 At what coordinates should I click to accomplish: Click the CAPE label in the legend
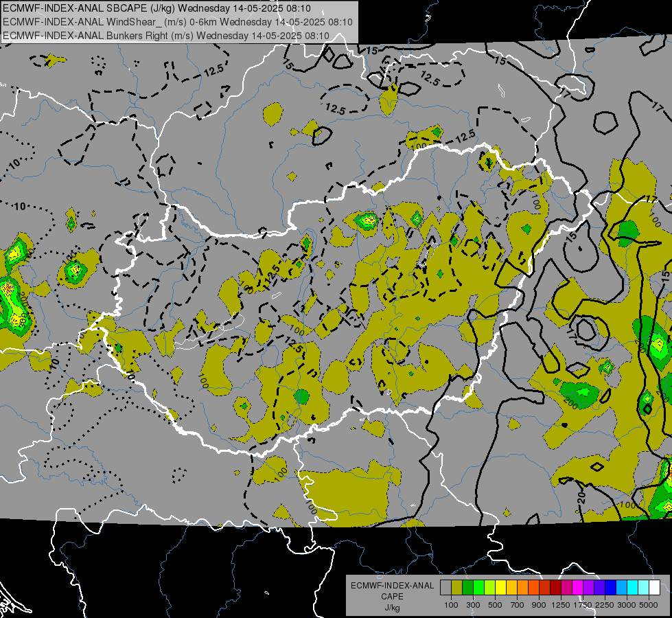pyautogui.click(x=392, y=597)
